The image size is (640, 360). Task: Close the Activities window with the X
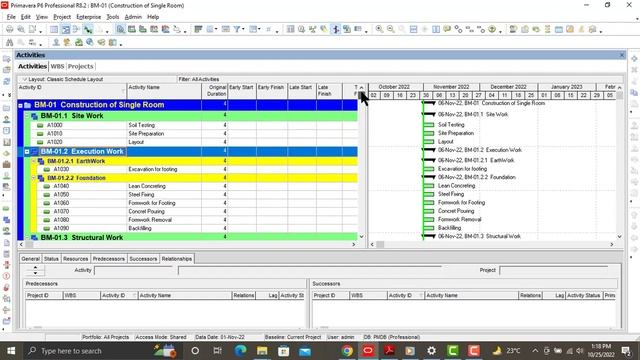[622, 55]
